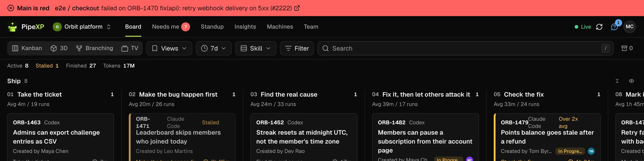
Task: Open the Team tab
Action: [x=311, y=27]
